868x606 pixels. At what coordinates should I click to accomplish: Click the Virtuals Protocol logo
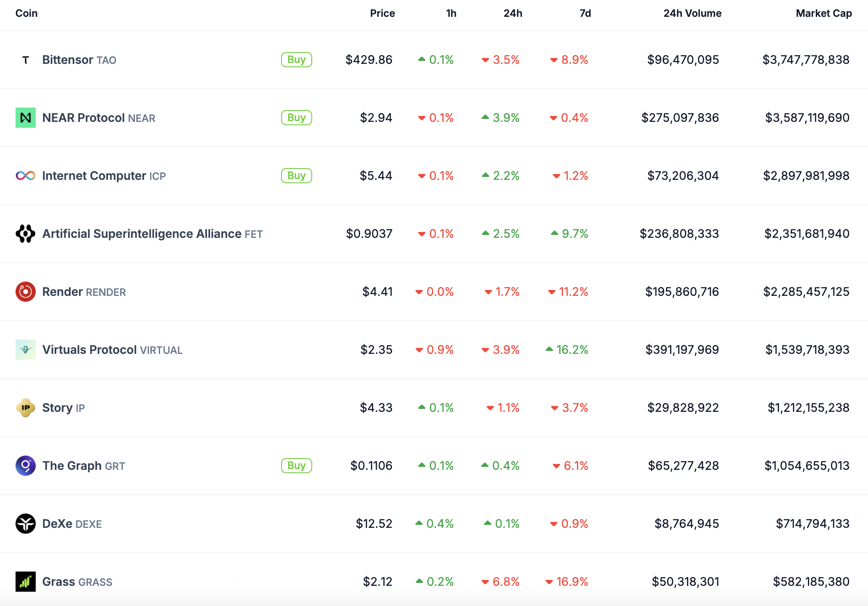(x=25, y=350)
